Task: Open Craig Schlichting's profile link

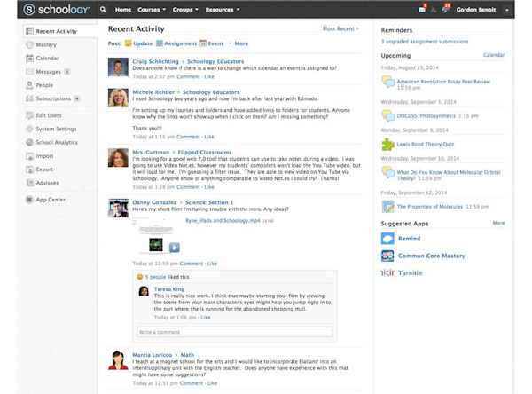Action: [x=155, y=61]
